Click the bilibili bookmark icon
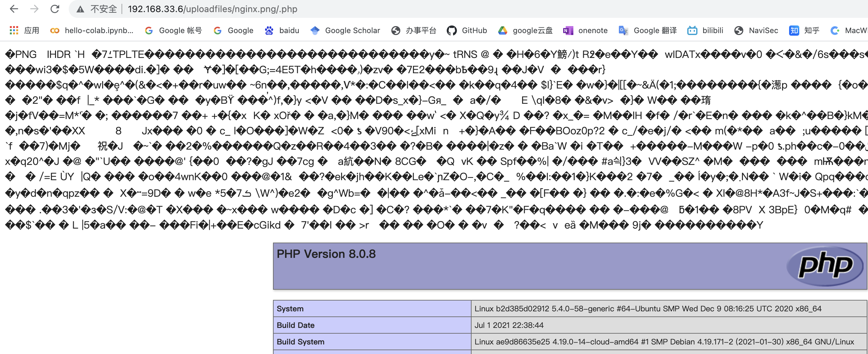This screenshot has width=868, height=354. [692, 30]
